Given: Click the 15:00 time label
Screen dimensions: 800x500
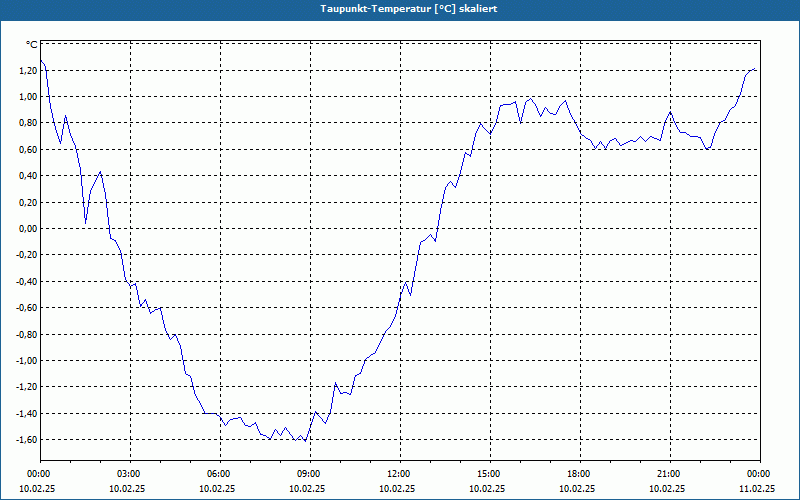Looking at the screenshot, I should click(x=490, y=474).
